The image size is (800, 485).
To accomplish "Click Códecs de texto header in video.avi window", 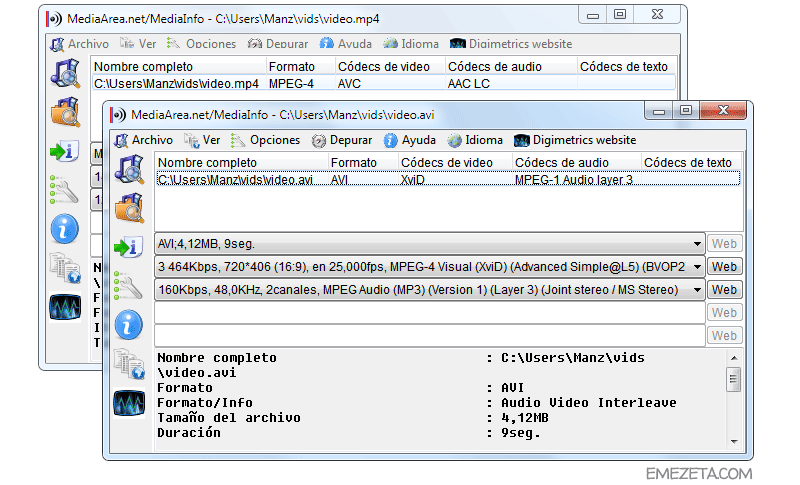I will 691,163.
